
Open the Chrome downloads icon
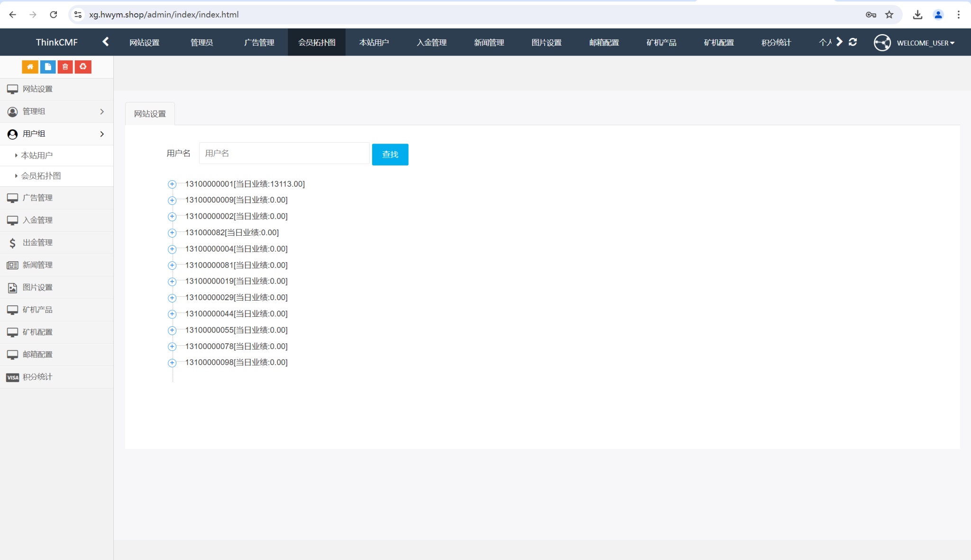point(917,15)
